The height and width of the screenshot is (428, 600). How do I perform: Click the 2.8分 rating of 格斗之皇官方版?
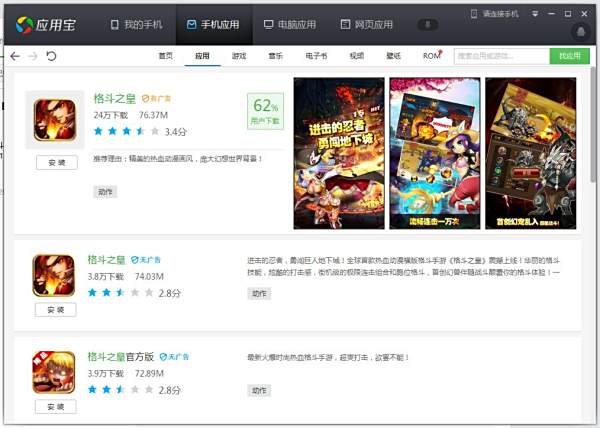[134, 390]
